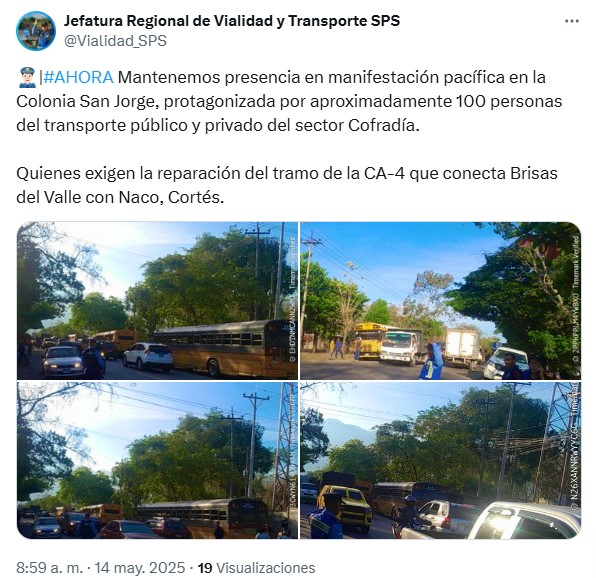Click the tweet text mentioning Colonia San Jorge
The image size is (596, 578).
coord(289,101)
